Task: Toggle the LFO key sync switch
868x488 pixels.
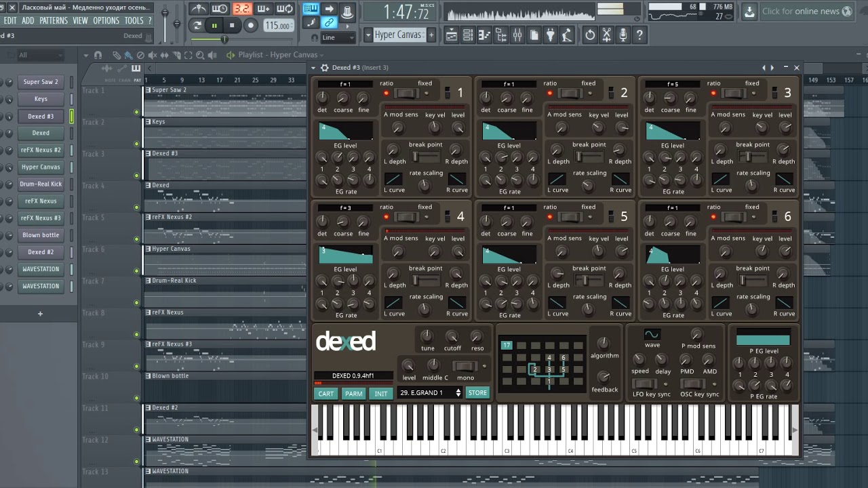Action: coord(644,384)
